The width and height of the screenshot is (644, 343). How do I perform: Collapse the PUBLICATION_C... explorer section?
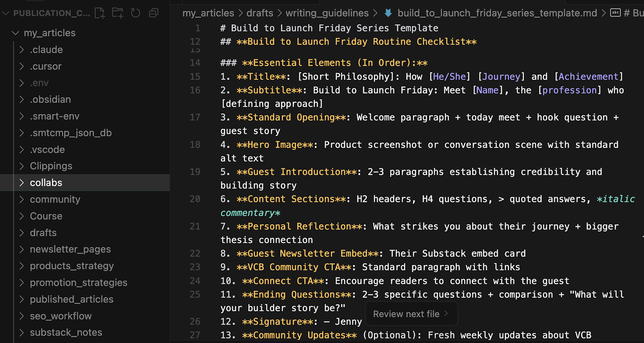click(x=6, y=13)
